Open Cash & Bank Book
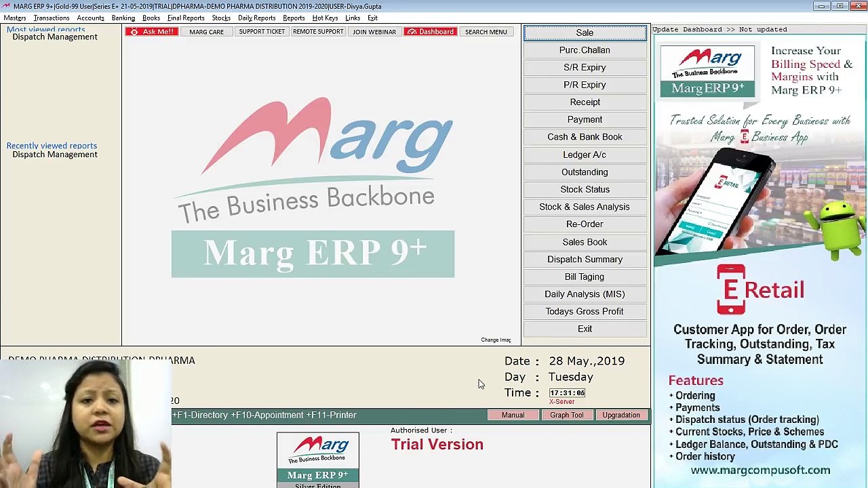The width and height of the screenshot is (868, 488). pyautogui.click(x=585, y=137)
